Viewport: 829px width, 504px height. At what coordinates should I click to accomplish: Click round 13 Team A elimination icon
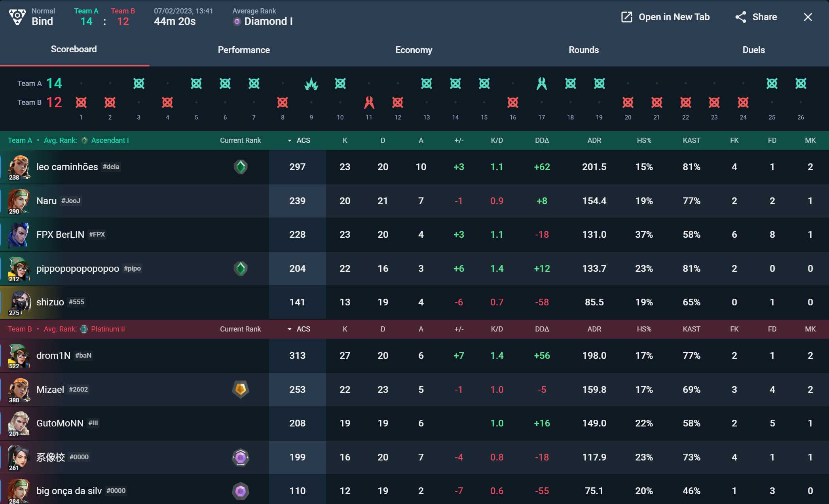point(427,83)
